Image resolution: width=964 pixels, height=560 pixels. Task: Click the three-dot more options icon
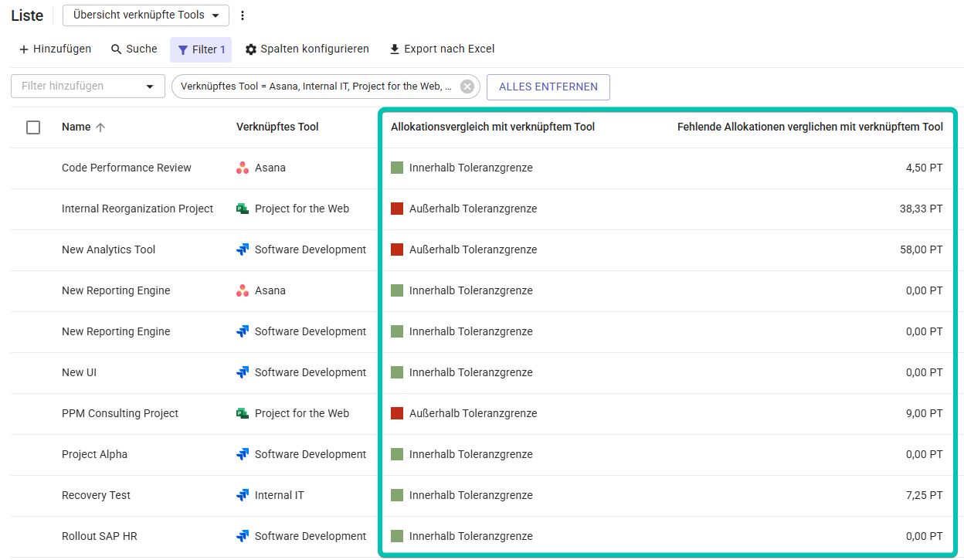coord(243,15)
